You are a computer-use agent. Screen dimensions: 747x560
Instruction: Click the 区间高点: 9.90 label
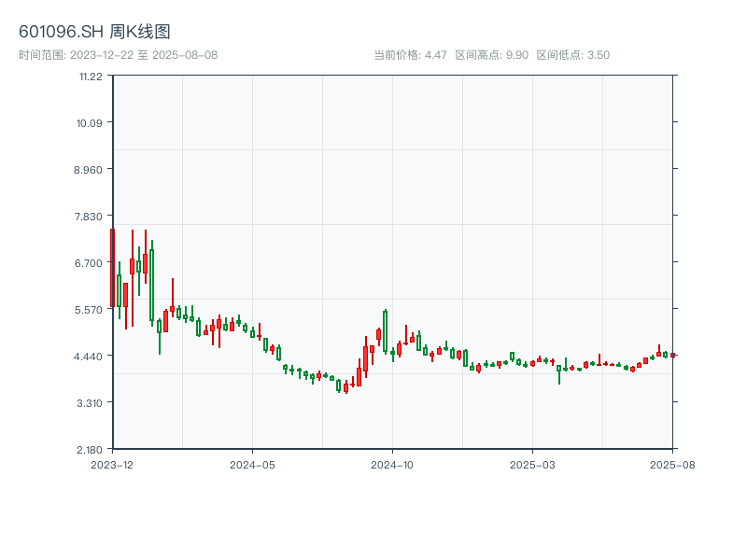[492, 55]
